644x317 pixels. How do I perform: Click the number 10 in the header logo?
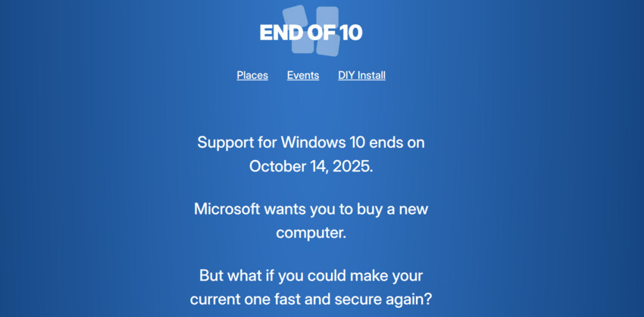pyautogui.click(x=349, y=32)
